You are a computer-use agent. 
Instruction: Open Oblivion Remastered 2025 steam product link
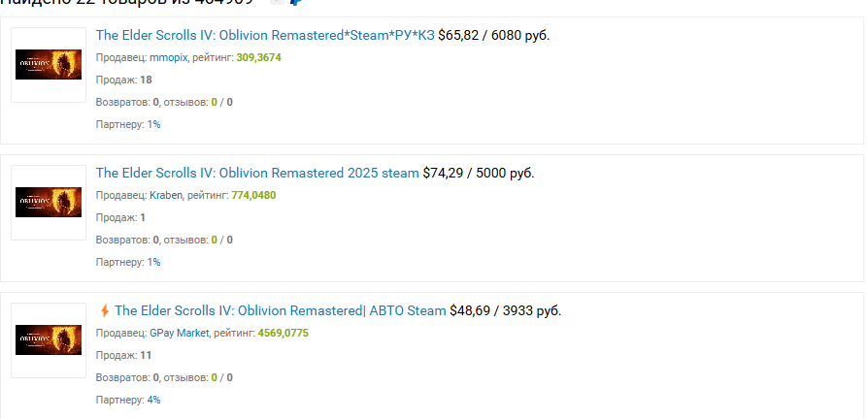[x=257, y=174]
